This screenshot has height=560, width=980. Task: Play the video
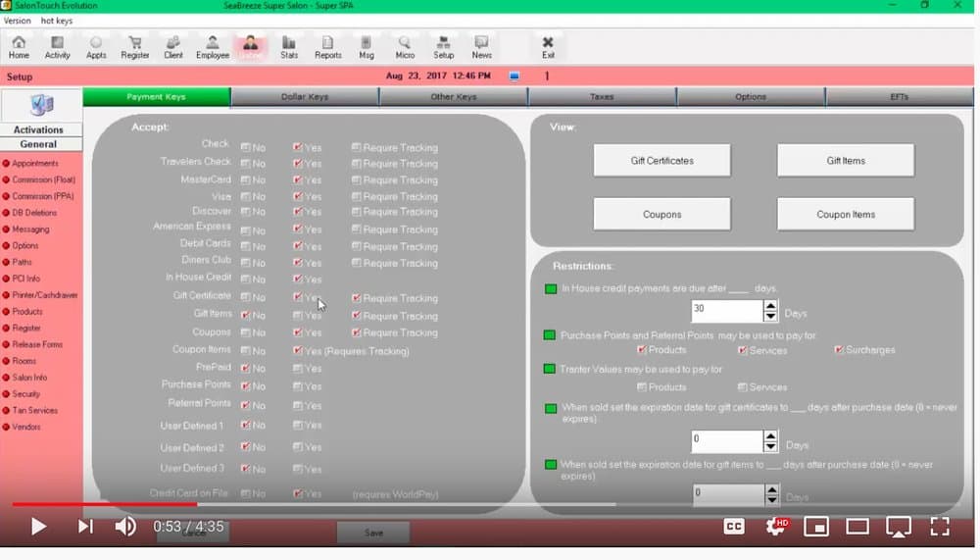[x=38, y=527]
